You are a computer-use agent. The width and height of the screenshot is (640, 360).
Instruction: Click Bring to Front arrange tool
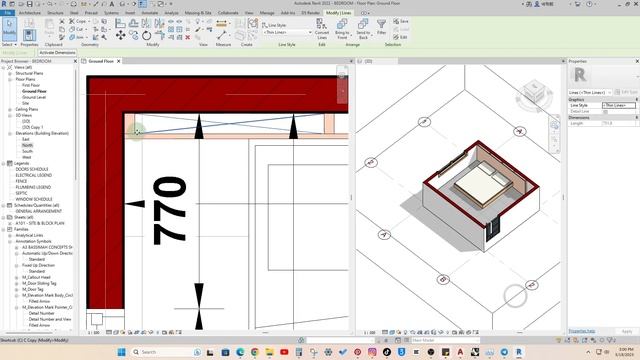pos(342,29)
